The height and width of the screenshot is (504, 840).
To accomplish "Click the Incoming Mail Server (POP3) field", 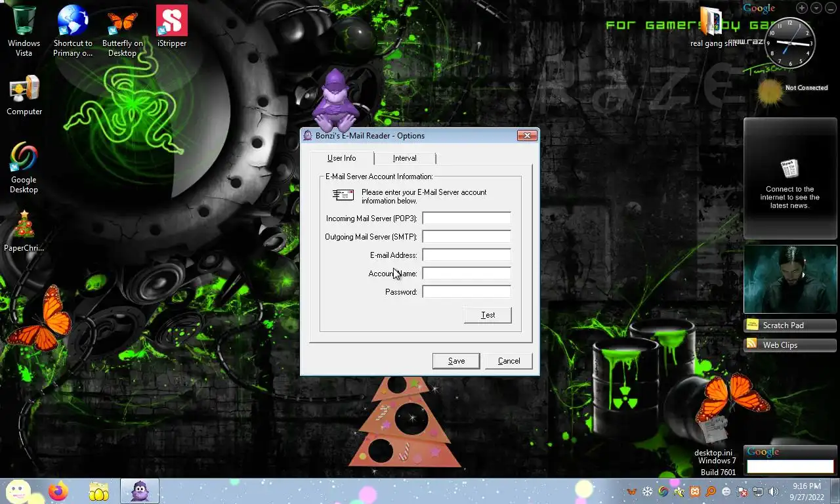I will pyautogui.click(x=467, y=218).
